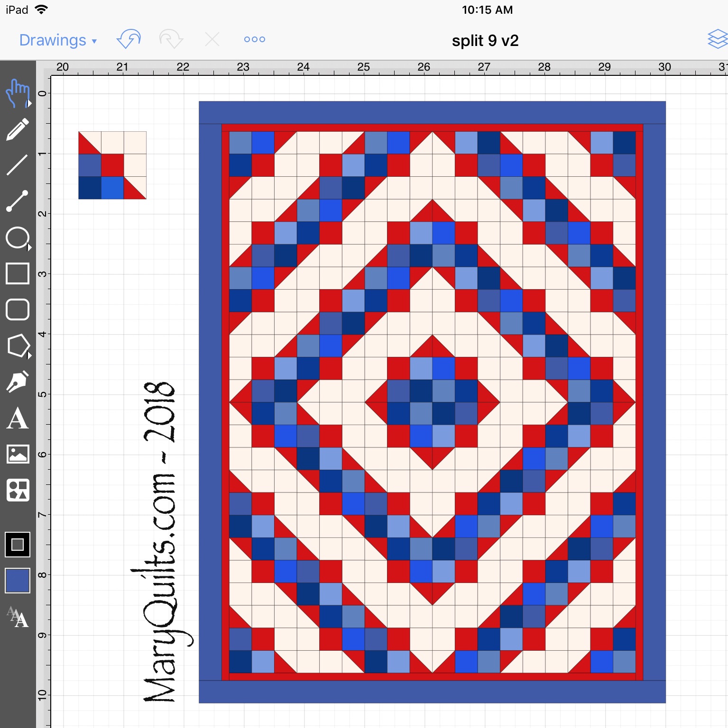Image resolution: width=728 pixels, height=728 pixels.
Task: Tap the Undo button
Action: point(128,39)
